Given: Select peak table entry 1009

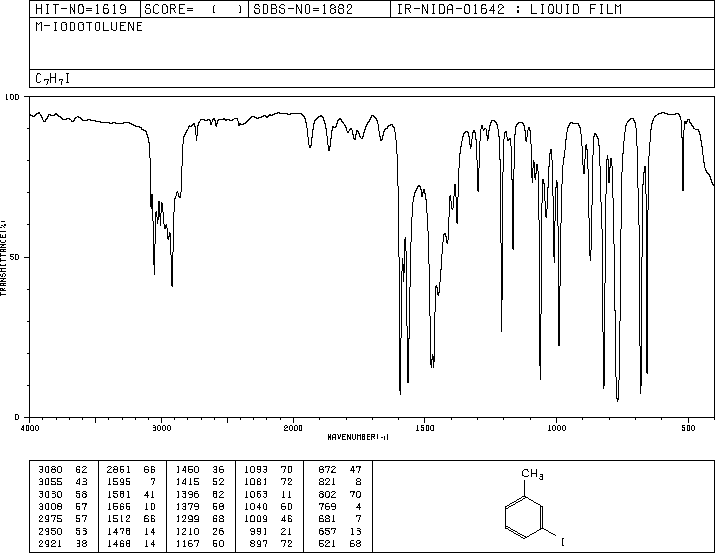Looking at the screenshot, I should coord(256,519).
